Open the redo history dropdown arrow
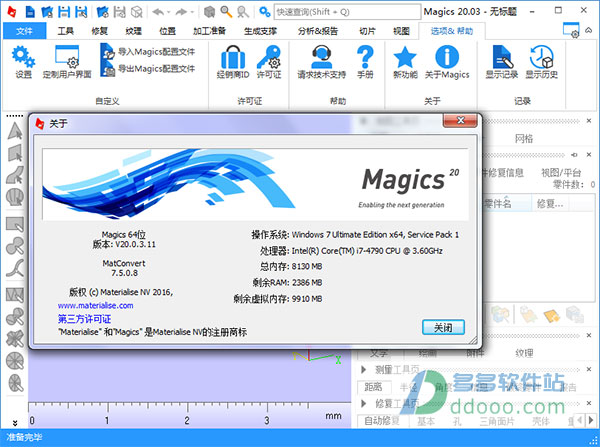This screenshot has width=600, height=447. click(192, 12)
